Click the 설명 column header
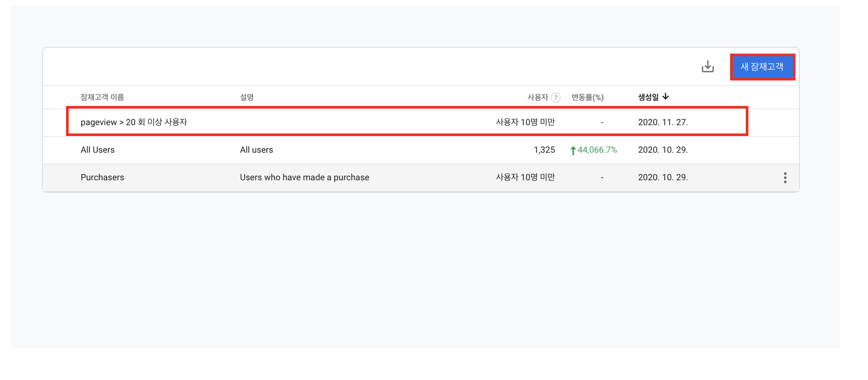The width and height of the screenshot is (868, 380). 246,97
